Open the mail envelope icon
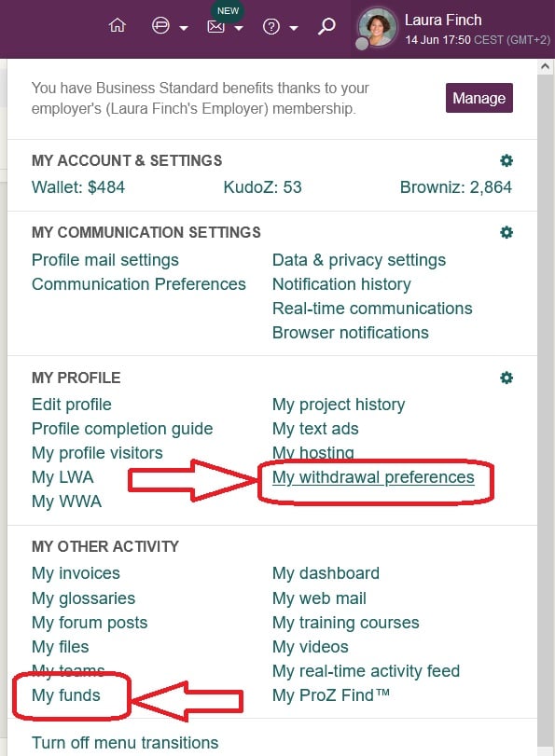The height and width of the screenshot is (756, 555). pos(215,26)
